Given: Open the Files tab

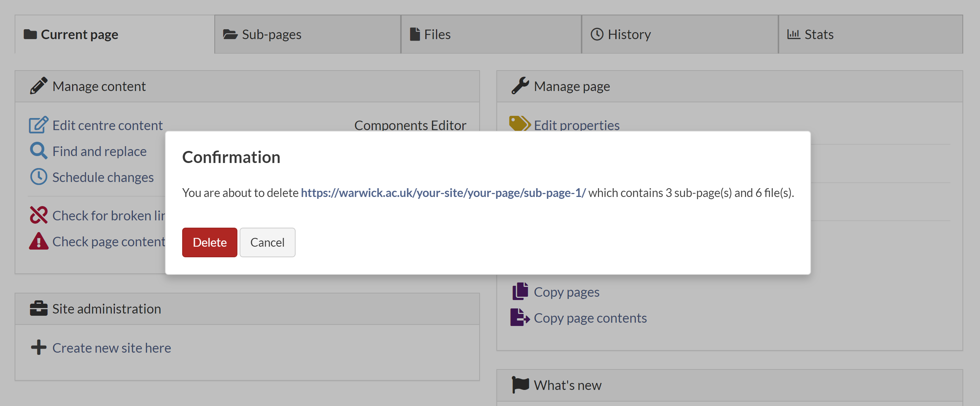Looking at the screenshot, I should [437, 35].
